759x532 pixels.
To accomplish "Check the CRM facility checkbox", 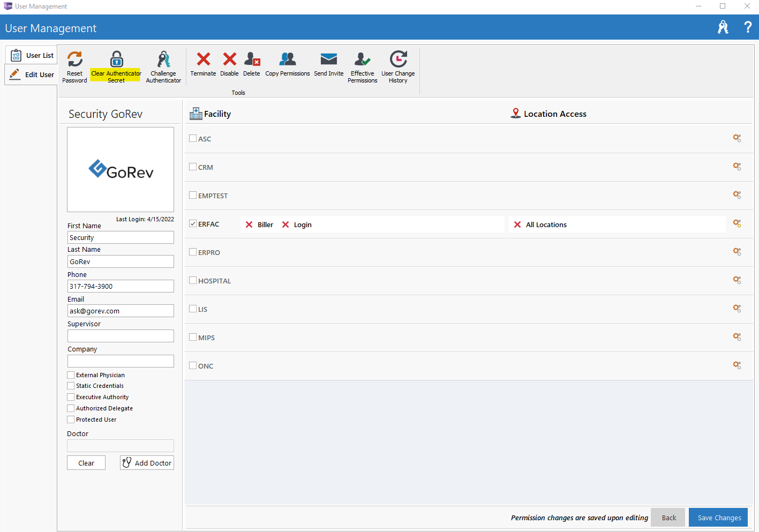I will [193, 167].
